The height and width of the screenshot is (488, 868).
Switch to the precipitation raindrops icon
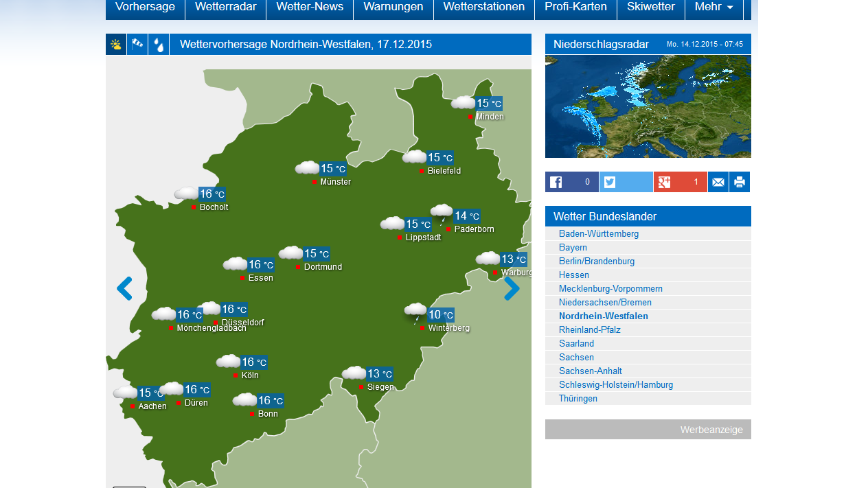pyautogui.click(x=159, y=45)
